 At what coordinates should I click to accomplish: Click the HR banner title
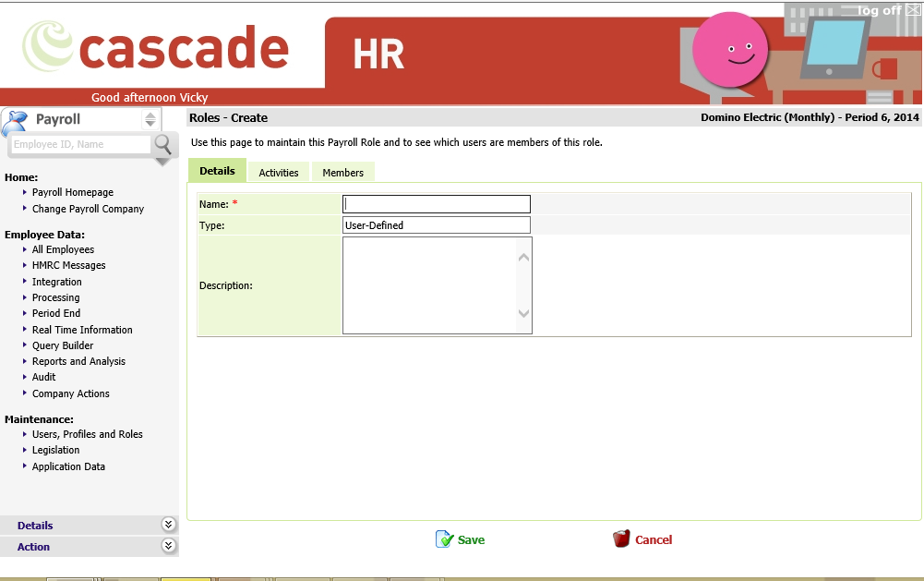[x=378, y=54]
